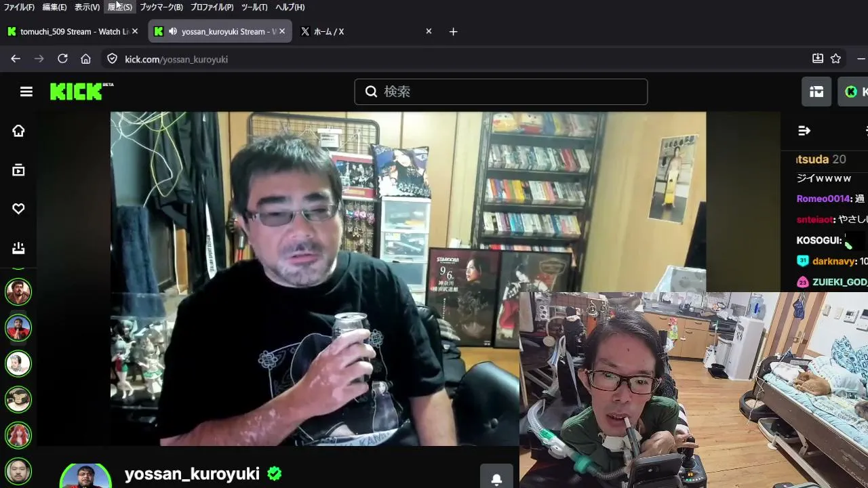Select the yossan_kuroyuki Stream tab
Image resolution: width=868 pixels, height=488 pixels.
[x=220, y=31]
